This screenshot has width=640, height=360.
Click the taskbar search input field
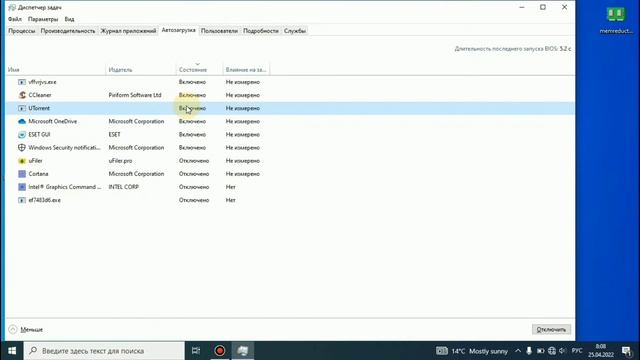click(104, 351)
